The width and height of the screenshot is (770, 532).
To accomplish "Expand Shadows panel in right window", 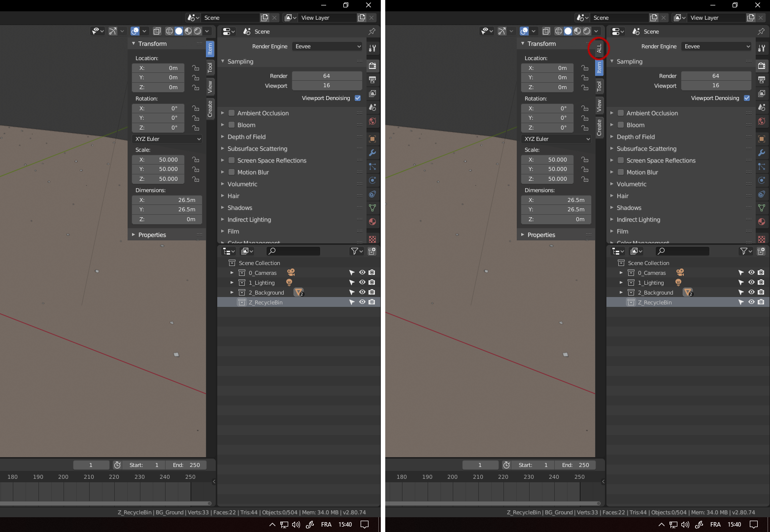I will [x=612, y=207].
